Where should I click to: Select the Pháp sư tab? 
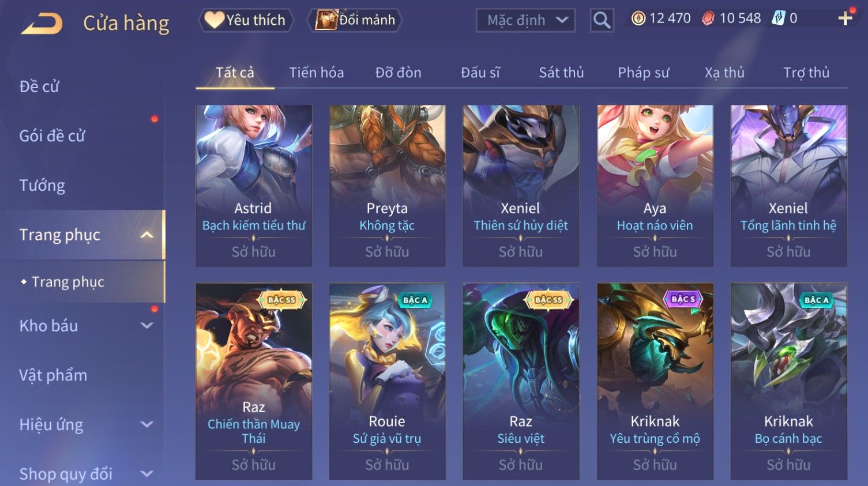click(644, 73)
